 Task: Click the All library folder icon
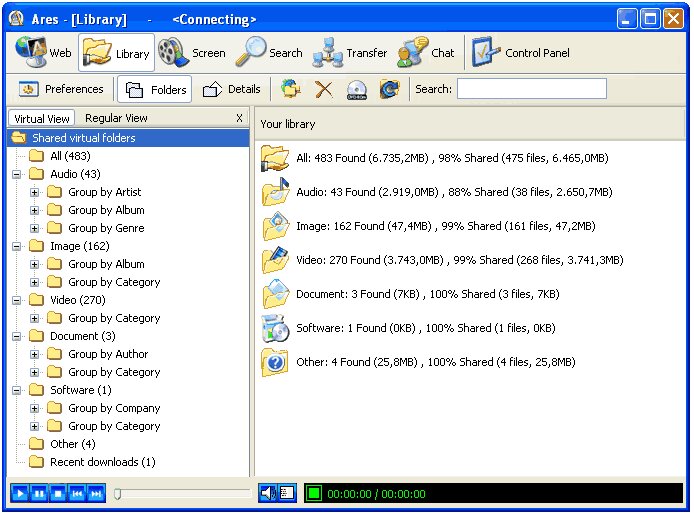(274, 158)
